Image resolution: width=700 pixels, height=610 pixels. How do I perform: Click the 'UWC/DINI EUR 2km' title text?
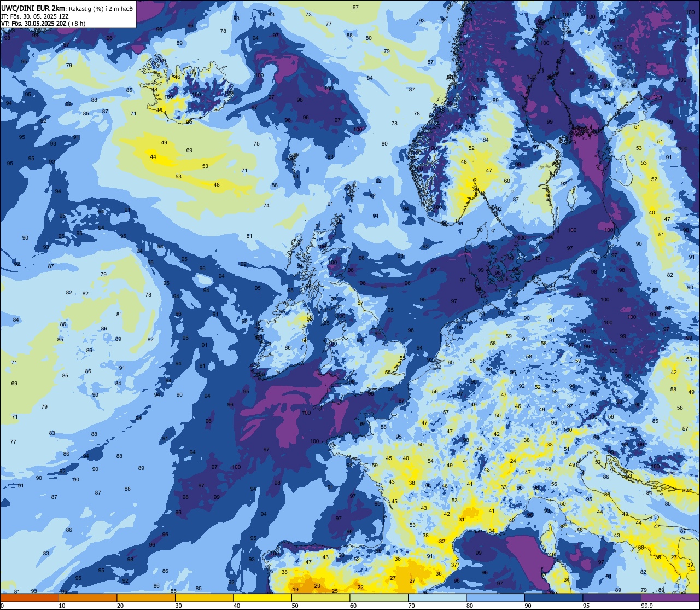[34, 8]
